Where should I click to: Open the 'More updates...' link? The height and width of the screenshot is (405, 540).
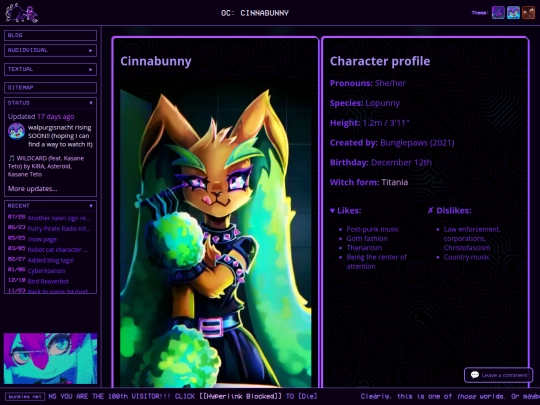[x=32, y=189]
